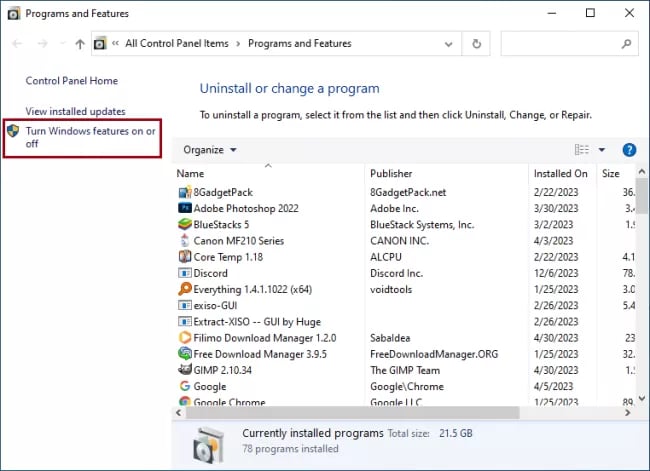This screenshot has height=471, width=650.
Task: Click the horizontal scrollbar left arrow
Action: (x=178, y=413)
